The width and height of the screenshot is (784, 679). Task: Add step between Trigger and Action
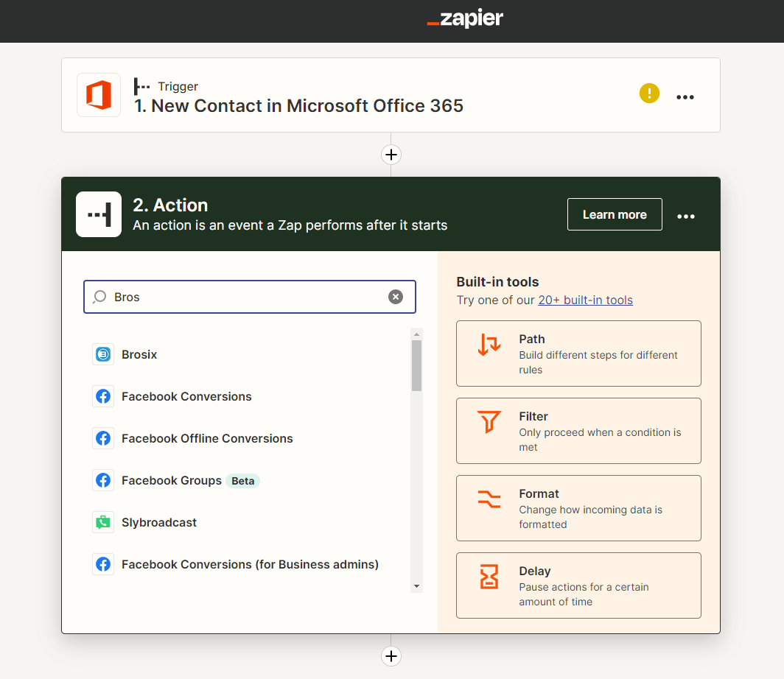coord(391,155)
